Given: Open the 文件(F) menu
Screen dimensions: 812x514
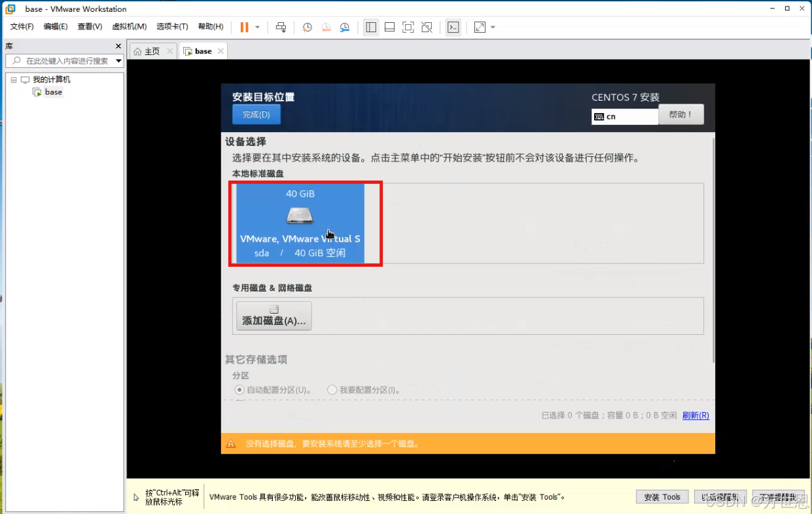Looking at the screenshot, I should pos(22,27).
